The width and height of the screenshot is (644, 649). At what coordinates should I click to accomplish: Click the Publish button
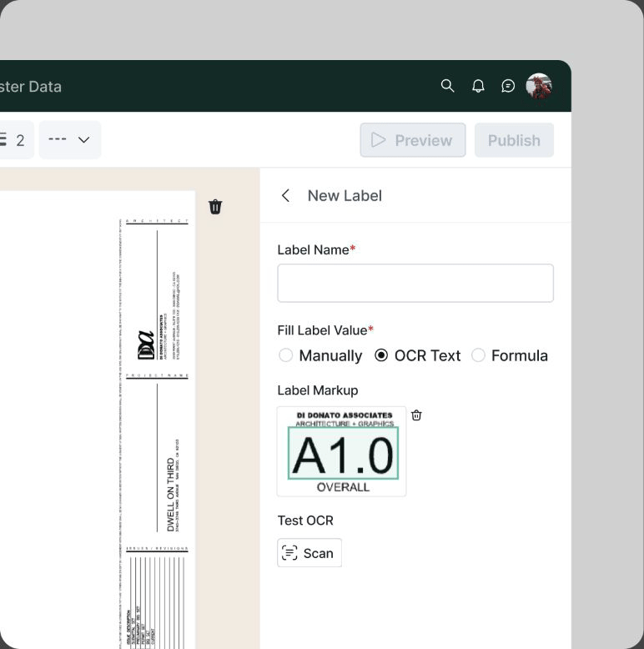pos(514,140)
